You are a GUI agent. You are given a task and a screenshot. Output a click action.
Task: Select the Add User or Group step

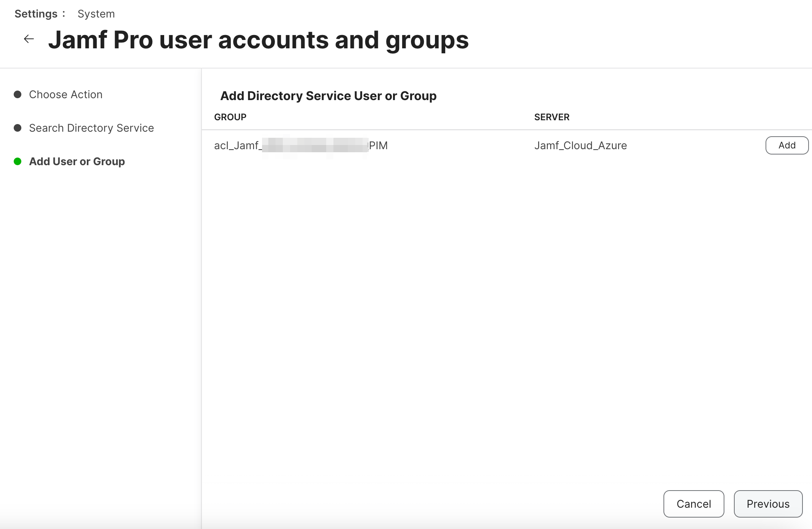[x=77, y=161]
